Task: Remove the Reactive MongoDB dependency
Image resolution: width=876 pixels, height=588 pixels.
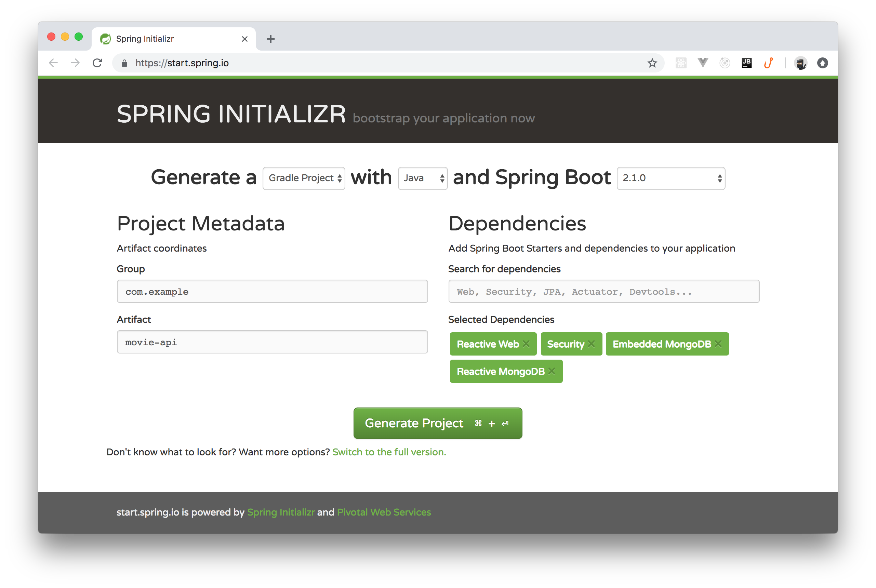Action: (x=552, y=371)
